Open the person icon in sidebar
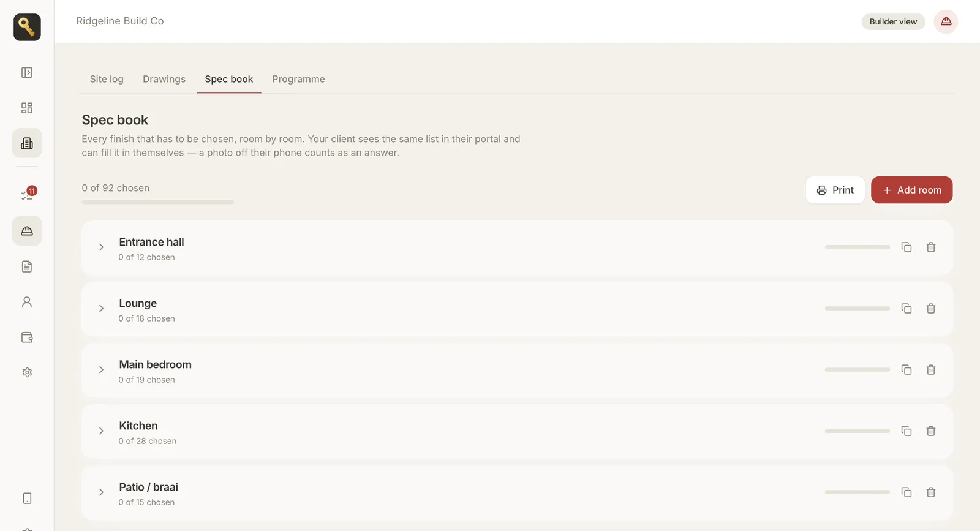 27,302
